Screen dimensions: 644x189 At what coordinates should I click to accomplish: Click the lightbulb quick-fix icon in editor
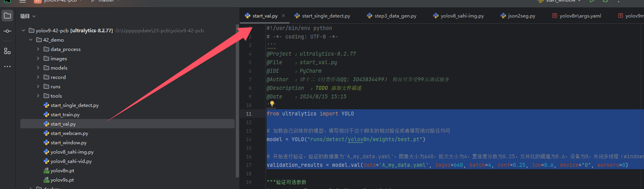click(272, 104)
